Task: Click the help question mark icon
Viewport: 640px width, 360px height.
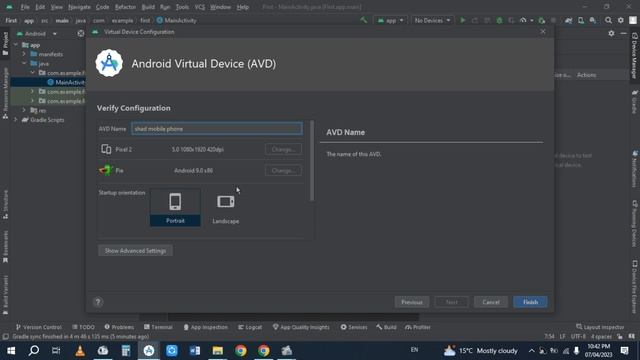Action: coord(98,302)
